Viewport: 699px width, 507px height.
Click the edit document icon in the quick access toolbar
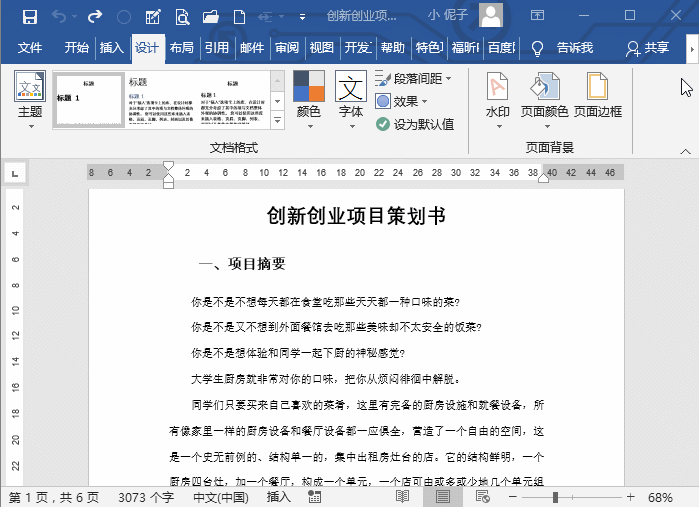pos(153,17)
